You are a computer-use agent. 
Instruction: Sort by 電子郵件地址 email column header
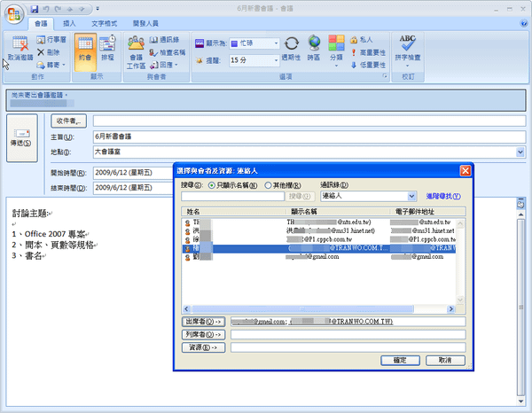(427, 212)
